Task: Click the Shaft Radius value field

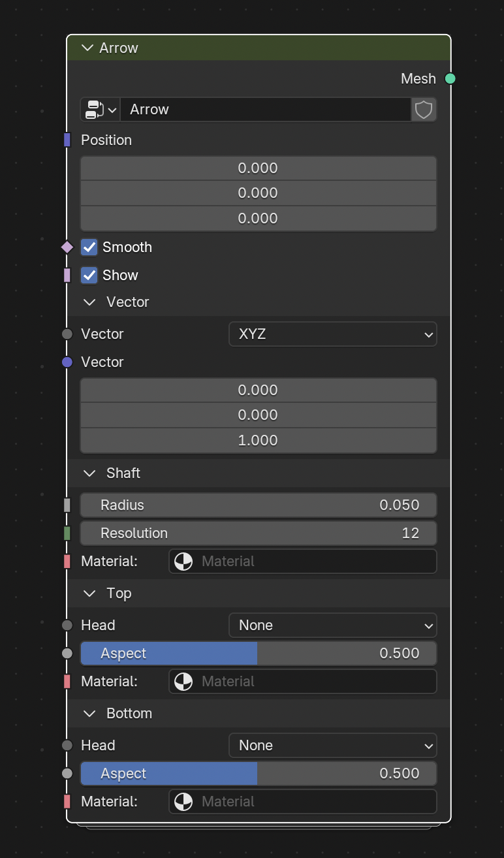Action: click(259, 505)
